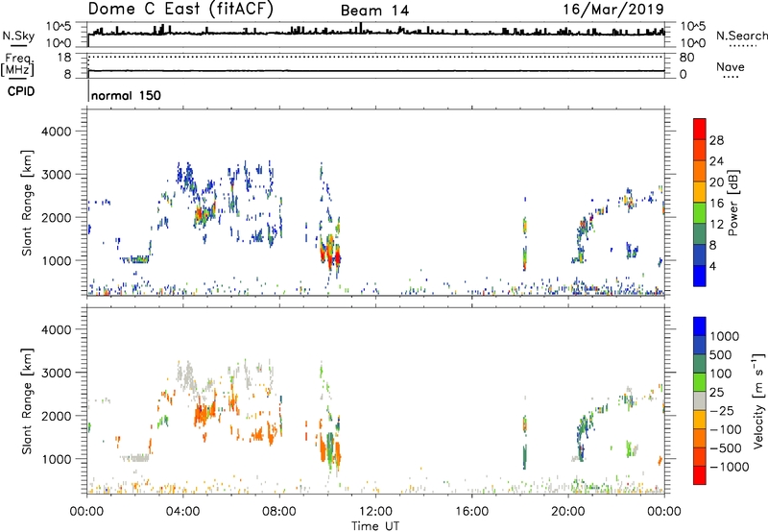Click the high-power red echo near 10:00 UT

[338, 258]
